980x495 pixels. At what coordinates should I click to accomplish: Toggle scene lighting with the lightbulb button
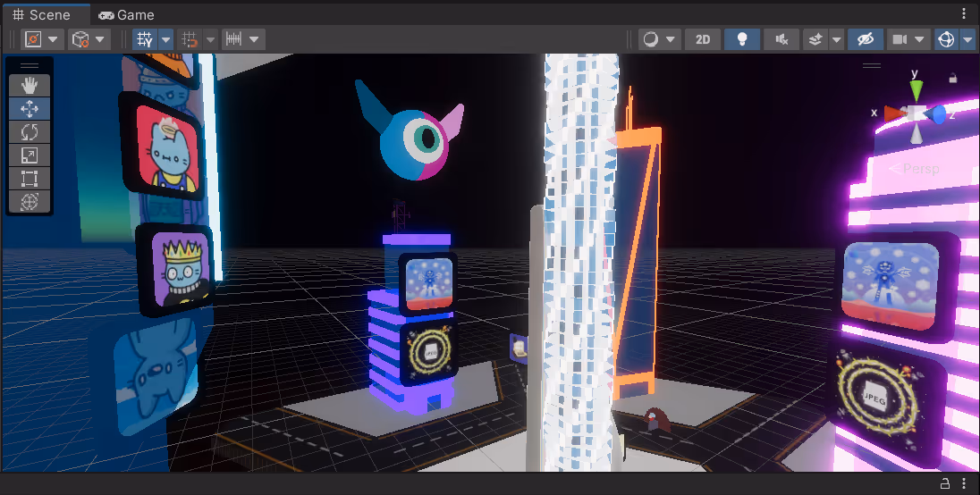(x=741, y=39)
